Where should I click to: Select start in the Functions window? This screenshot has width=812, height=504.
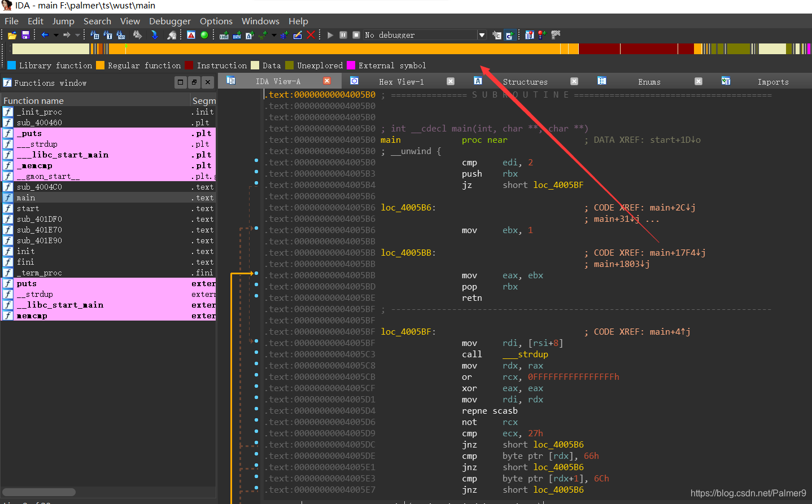108,208
